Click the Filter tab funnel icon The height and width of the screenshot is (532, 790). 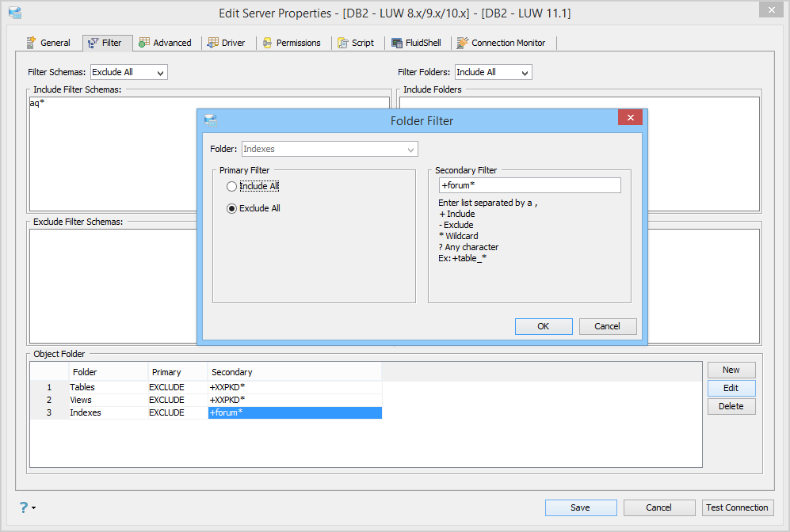click(x=93, y=44)
